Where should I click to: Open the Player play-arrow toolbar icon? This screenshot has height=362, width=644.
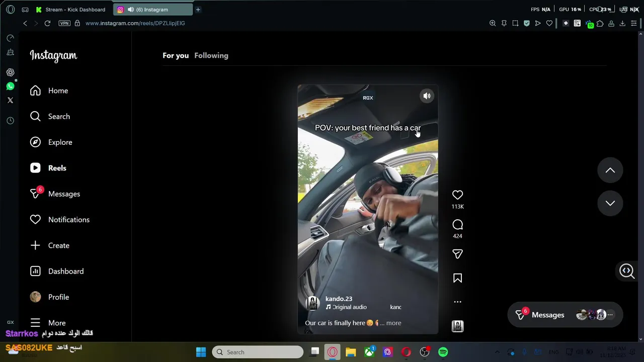[x=538, y=23]
